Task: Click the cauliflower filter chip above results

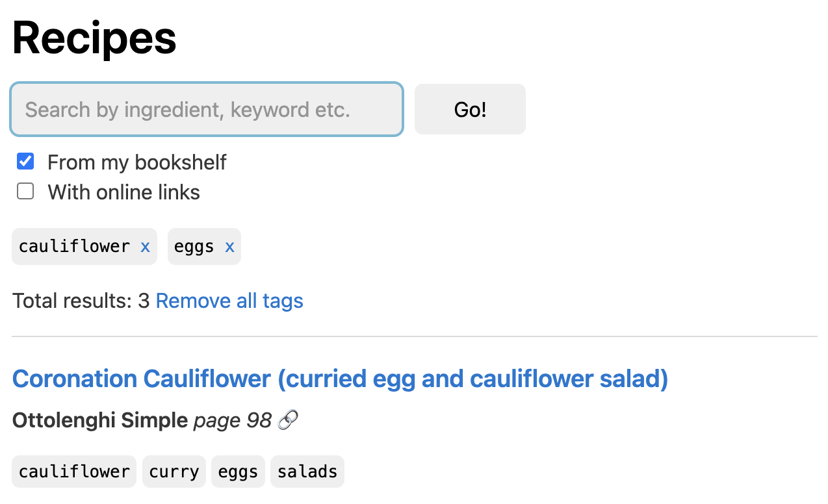Action: [73, 246]
